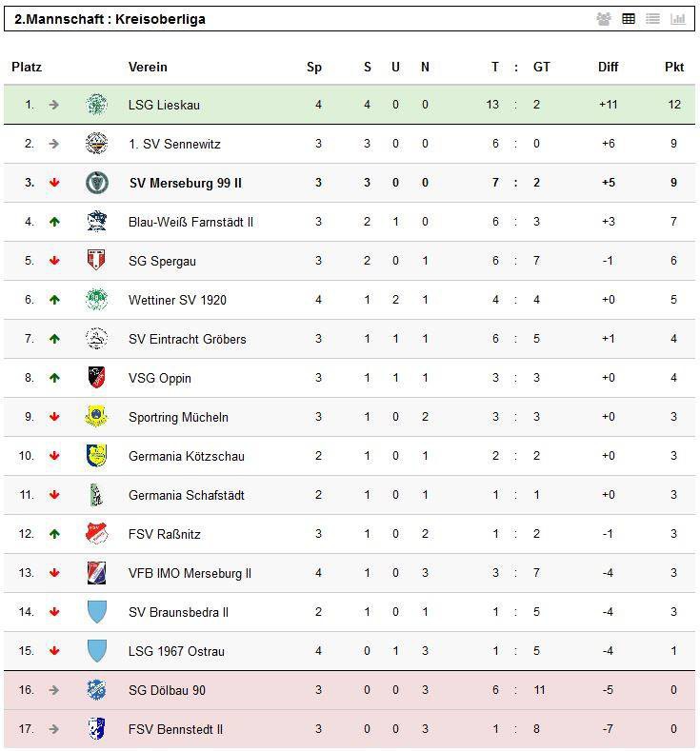This screenshot has height=751, width=700.
Task: Switch to the table view icon
Action: (x=629, y=19)
